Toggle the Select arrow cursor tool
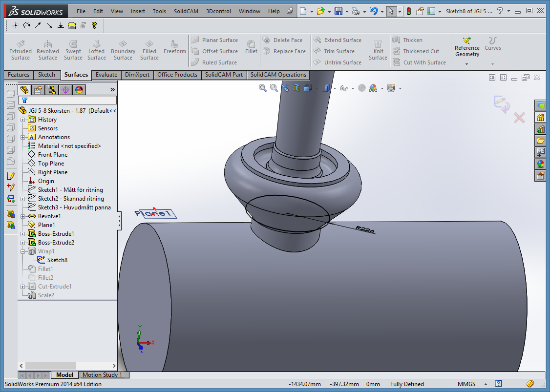The image size is (550, 392). coord(391,11)
